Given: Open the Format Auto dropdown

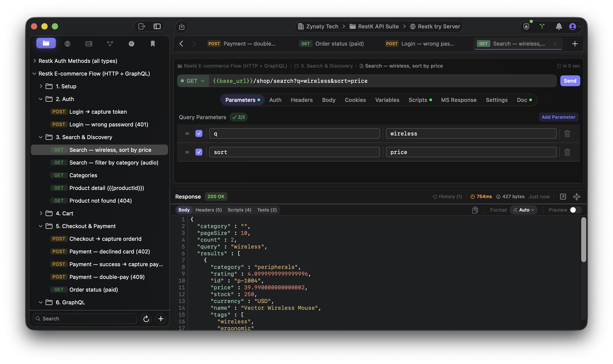Looking at the screenshot, I should click(523, 210).
